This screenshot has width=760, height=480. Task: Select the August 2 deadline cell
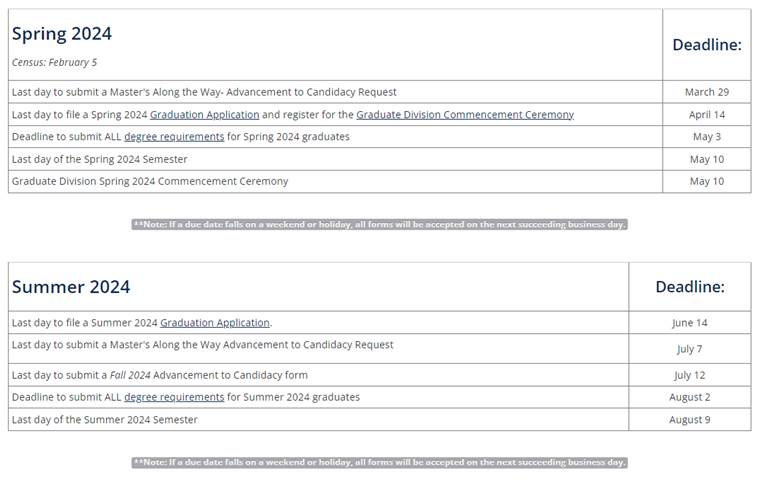pos(689,397)
